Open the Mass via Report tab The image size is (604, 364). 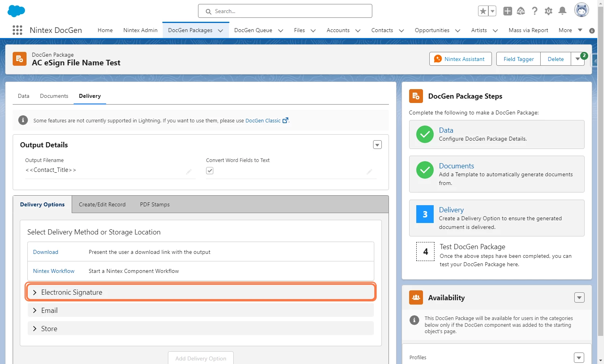point(528,30)
